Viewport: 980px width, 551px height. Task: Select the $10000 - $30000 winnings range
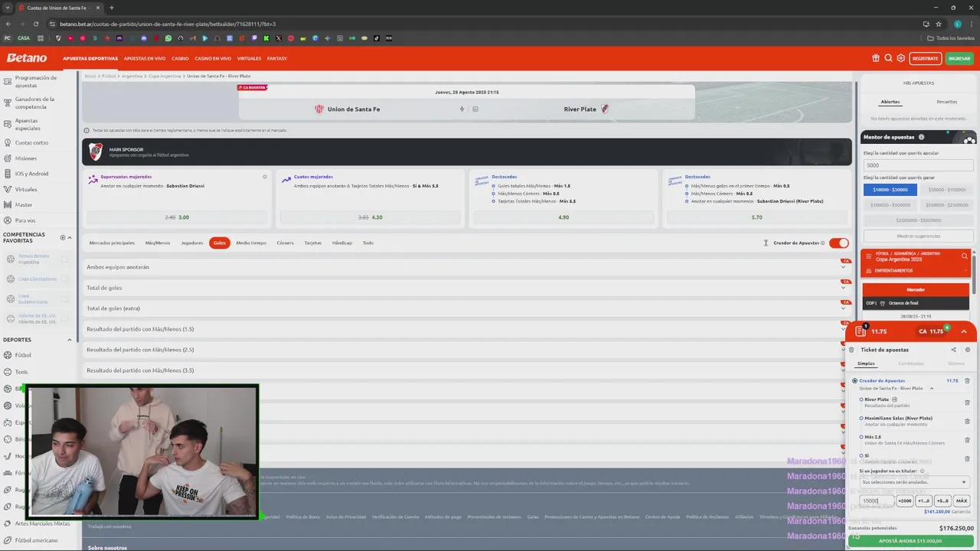[x=890, y=190]
